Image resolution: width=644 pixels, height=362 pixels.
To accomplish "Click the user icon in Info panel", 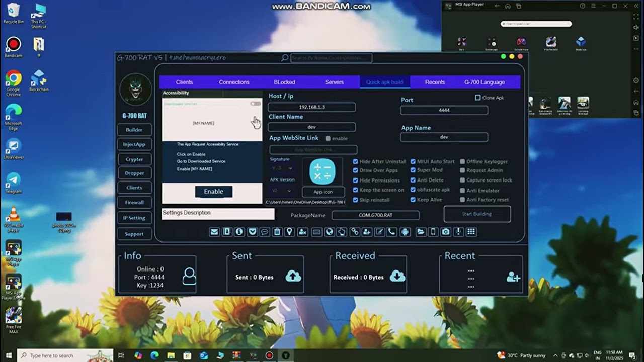I will pyautogui.click(x=189, y=276).
